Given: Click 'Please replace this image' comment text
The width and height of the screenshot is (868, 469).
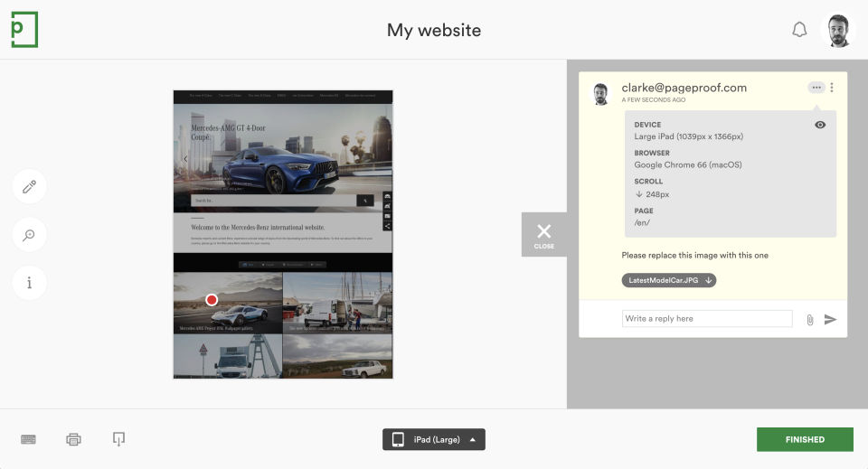Looking at the screenshot, I should [x=694, y=255].
